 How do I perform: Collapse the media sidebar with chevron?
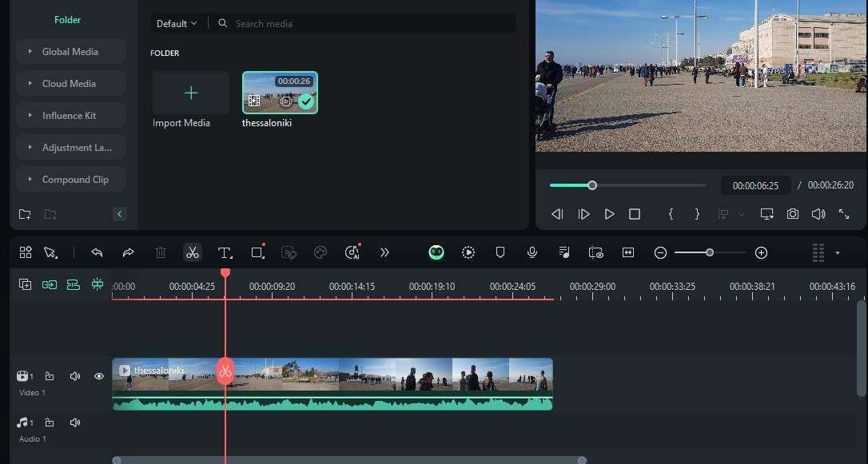click(x=120, y=214)
